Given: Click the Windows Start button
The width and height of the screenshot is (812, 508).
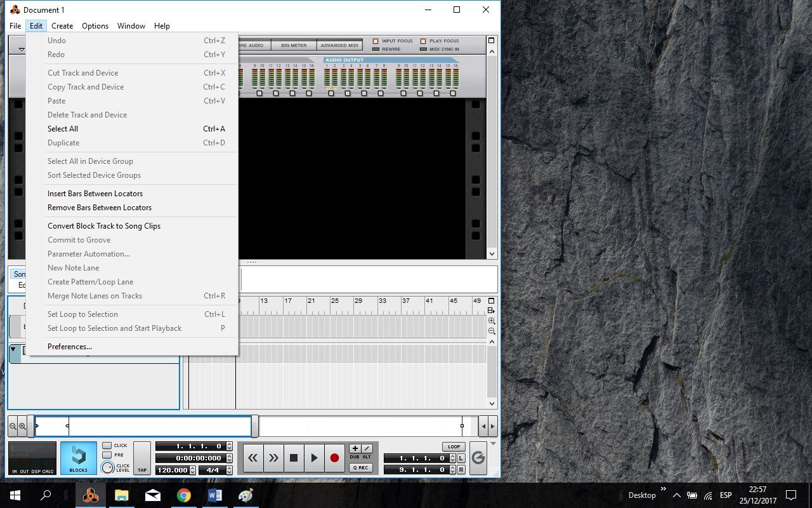Looking at the screenshot, I should coord(15,495).
